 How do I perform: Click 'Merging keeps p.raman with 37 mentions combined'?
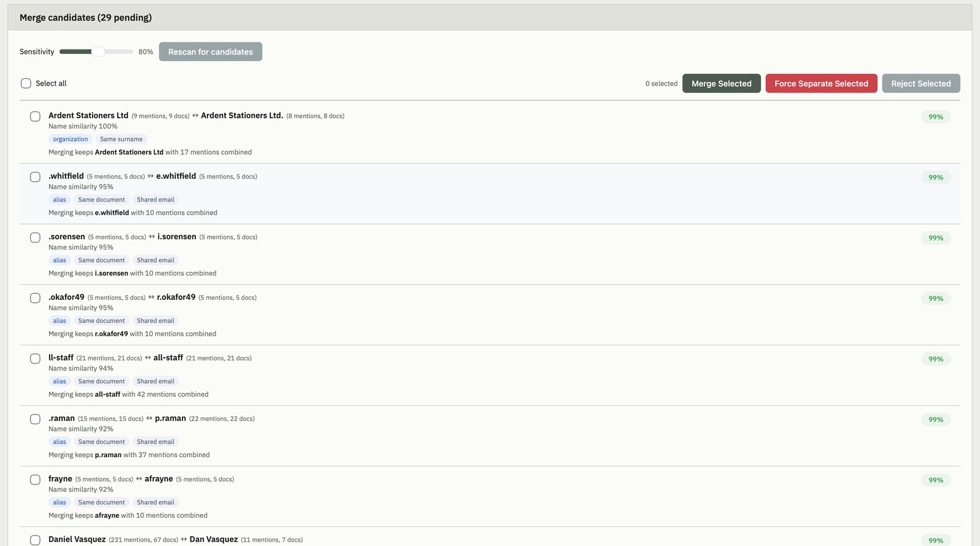pyautogui.click(x=129, y=455)
